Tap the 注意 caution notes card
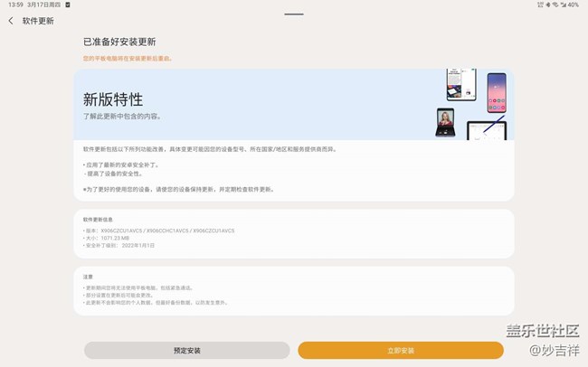Image resolution: width=588 pixels, height=367 pixels. coord(293,289)
